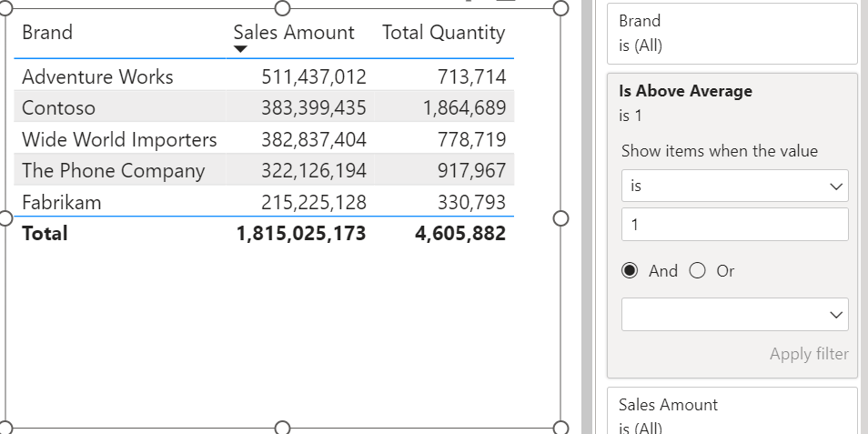Click the sort arrow under Sales Amount
Image resolution: width=868 pixels, height=434 pixels.
coord(240,50)
